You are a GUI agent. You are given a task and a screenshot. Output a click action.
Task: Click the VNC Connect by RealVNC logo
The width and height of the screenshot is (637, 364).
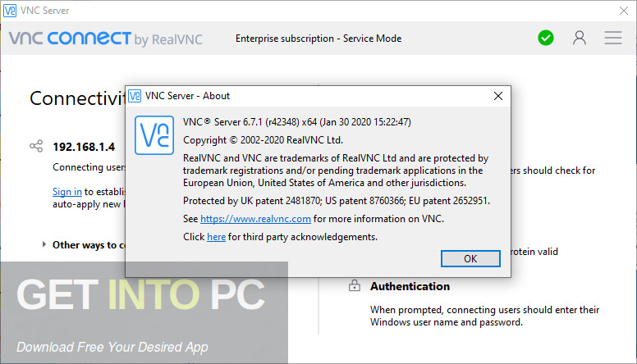pos(106,39)
